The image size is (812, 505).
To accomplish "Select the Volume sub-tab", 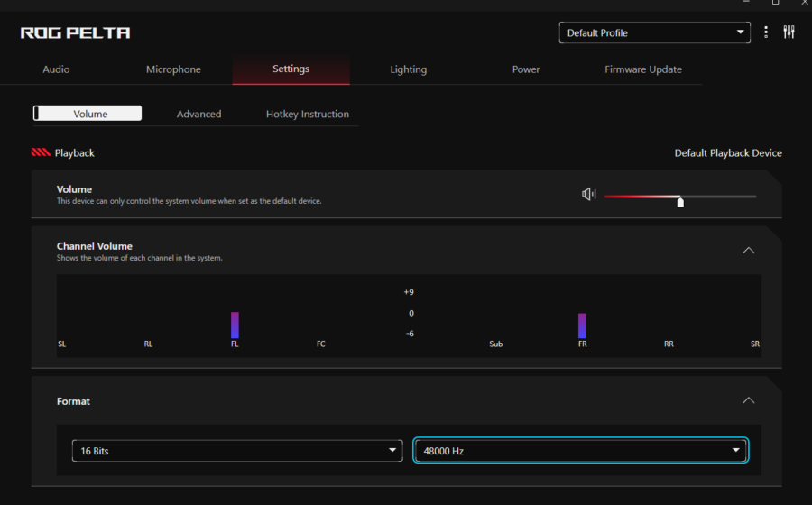I will tap(88, 114).
